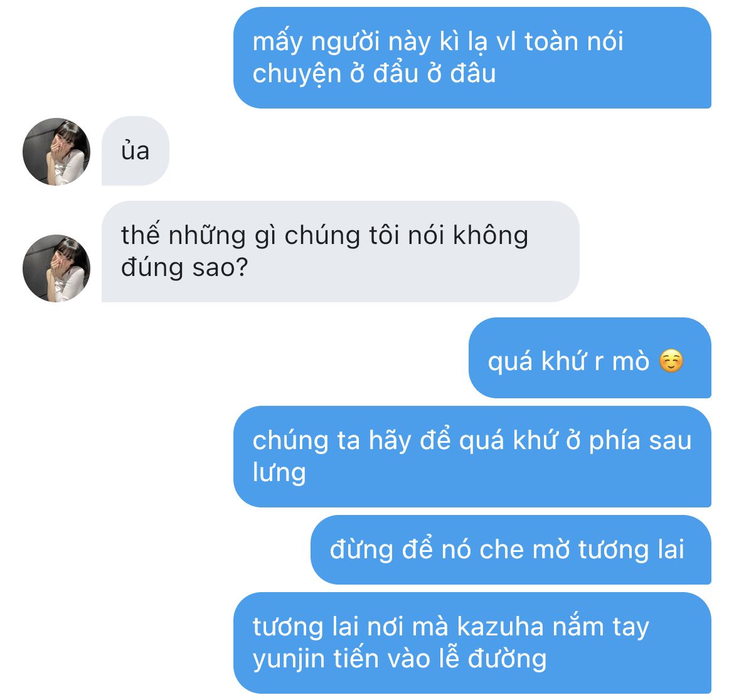Click the "thế những gì chúng tôi nói" bubble
Viewport: 734px width, 700px height.
coord(340,252)
